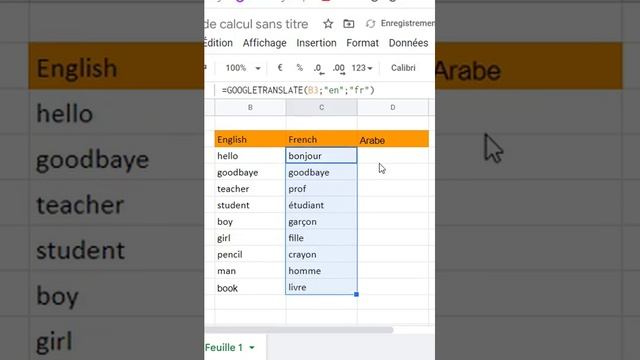Select column B header

250,107
